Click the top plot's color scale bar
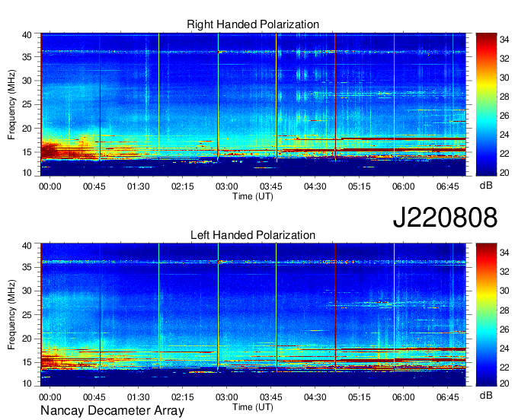This screenshot has width=518, height=420. 486,104
